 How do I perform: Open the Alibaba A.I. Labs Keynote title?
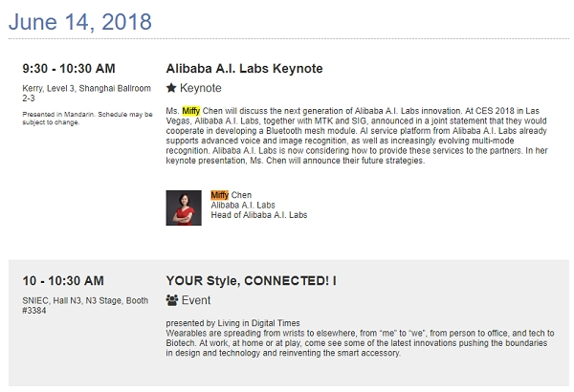244,69
